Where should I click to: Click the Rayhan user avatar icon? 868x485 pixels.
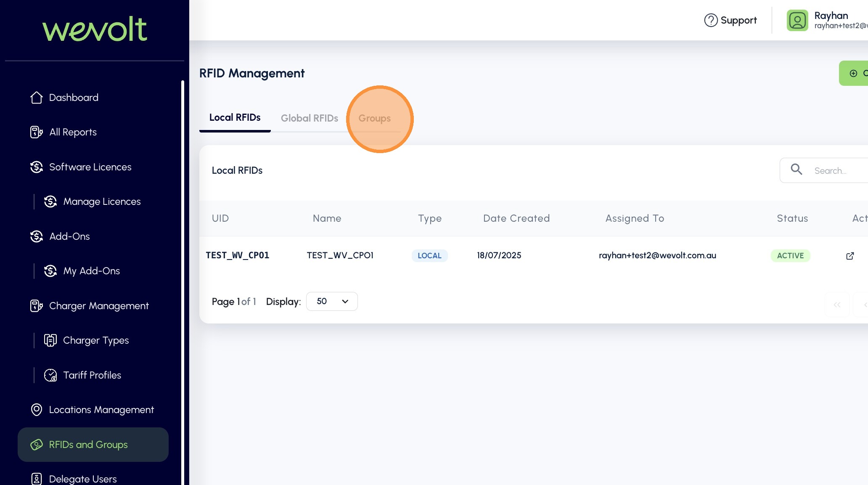tap(797, 20)
